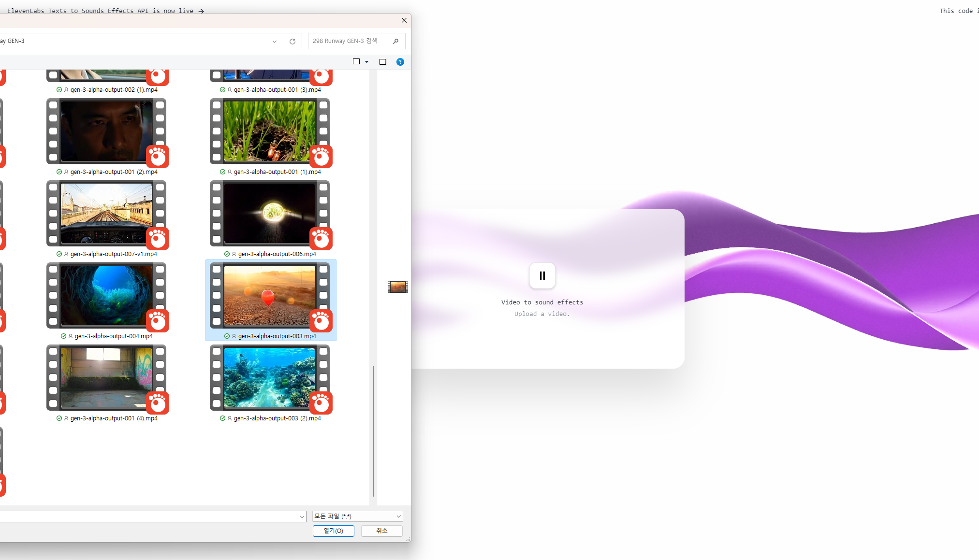Screen dimensions: 979x560
Task: Click the refresh folder icon
Action: [x=292, y=42]
